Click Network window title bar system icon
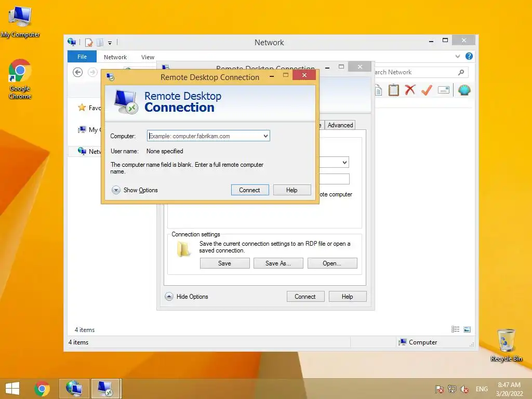This screenshot has height=399, width=532. (x=72, y=42)
